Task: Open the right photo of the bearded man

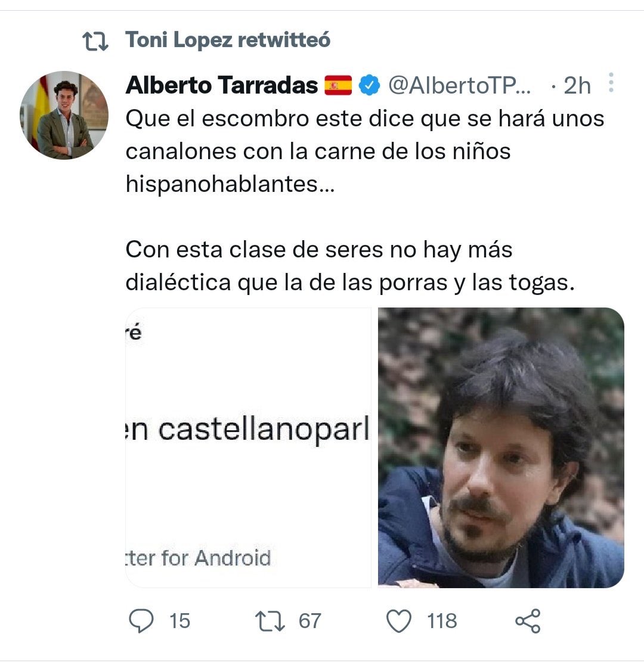Action: coord(501,448)
